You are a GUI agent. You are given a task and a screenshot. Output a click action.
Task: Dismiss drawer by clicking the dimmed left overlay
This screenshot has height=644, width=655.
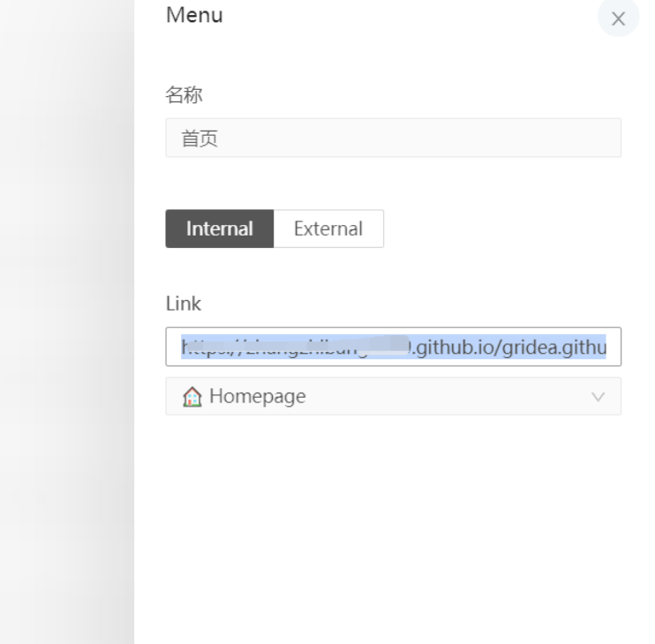[x=66, y=322]
